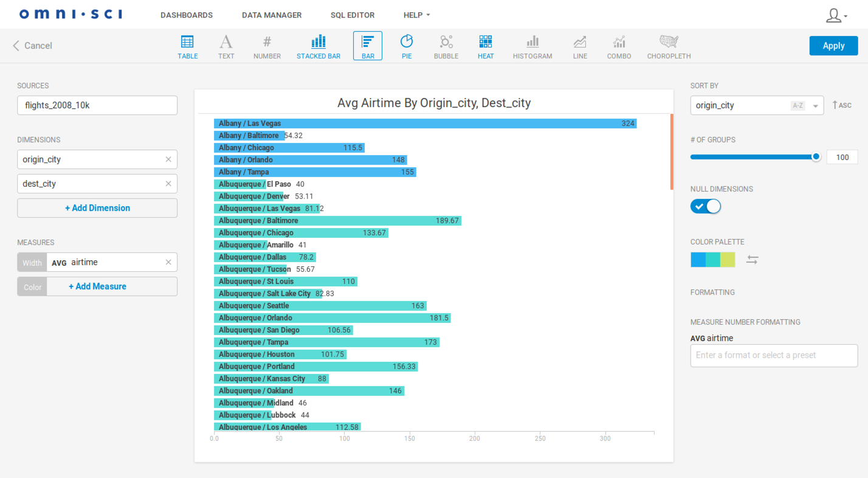Screen dimensions: 868x478
Task: Click the AVG airtime measure field
Action: click(112, 262)
